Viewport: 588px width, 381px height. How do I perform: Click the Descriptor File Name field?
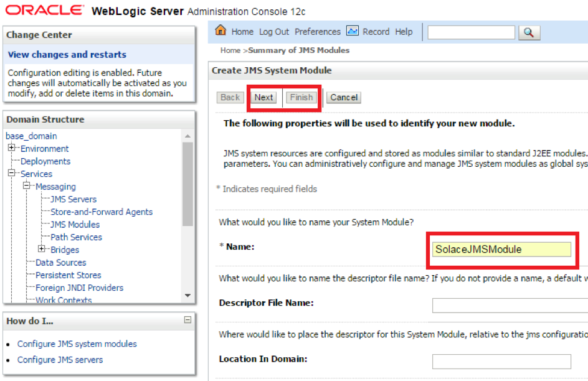point(510,305)
